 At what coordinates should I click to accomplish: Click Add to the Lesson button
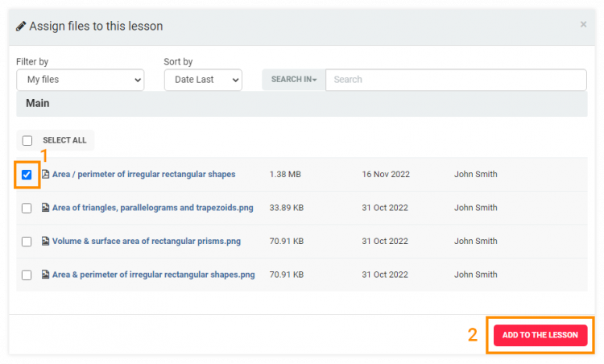coord(540,335)
